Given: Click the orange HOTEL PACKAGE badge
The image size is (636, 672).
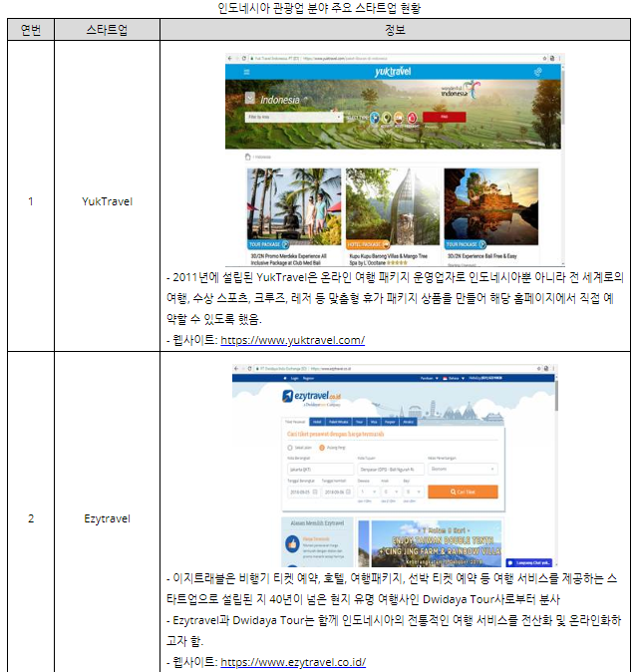Looking at the screenshot, I should 368,244.
